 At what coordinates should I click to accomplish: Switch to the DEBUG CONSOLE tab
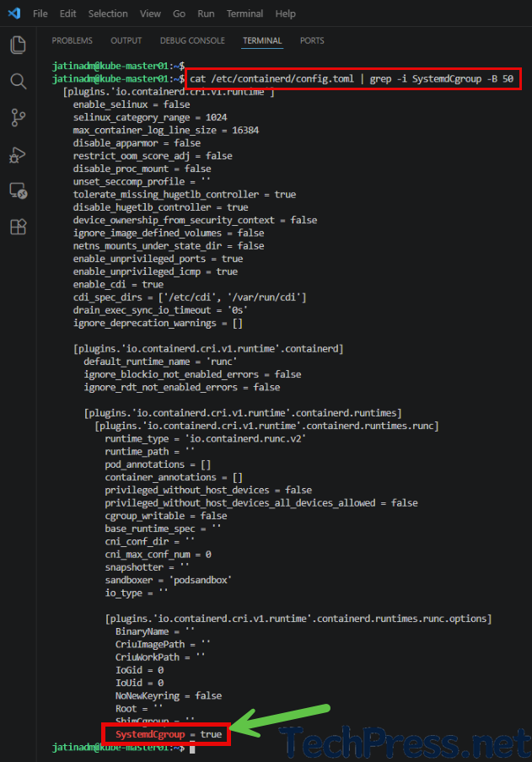point(192,40)
